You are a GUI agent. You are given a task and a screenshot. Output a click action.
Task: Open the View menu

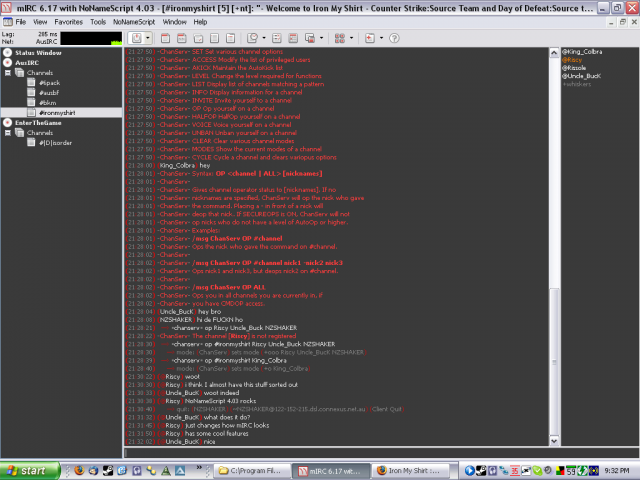(40, 22)
